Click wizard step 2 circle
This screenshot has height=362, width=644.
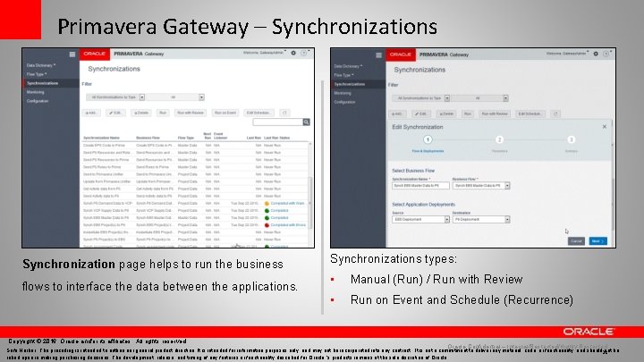[499, 140]
